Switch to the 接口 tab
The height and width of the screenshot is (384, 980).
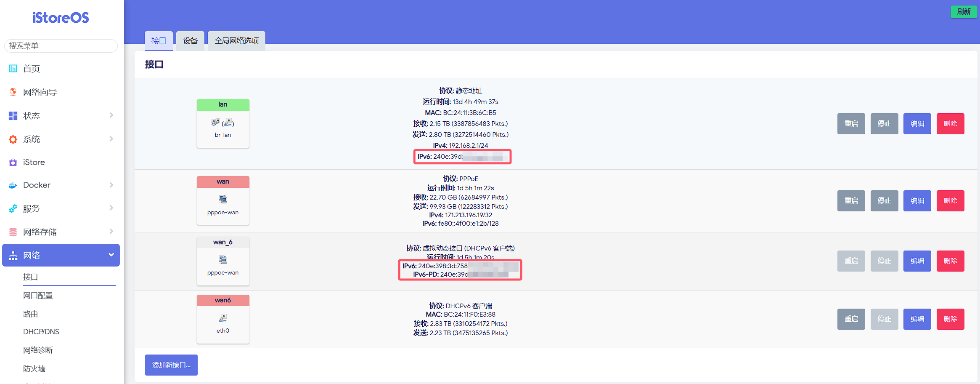pyautogui.click(x=159, y=41)
